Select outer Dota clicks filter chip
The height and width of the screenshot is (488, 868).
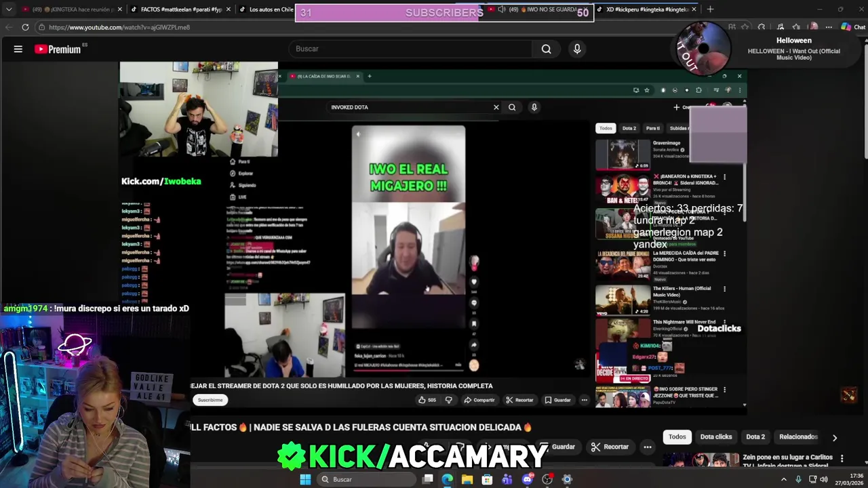click(x=716, y=437)
